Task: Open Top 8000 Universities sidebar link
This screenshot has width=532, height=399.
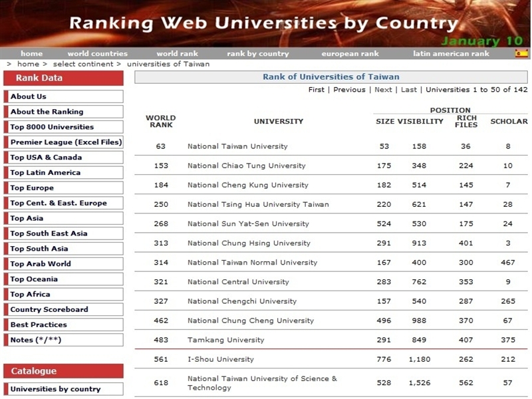Action: coord(52,127)
